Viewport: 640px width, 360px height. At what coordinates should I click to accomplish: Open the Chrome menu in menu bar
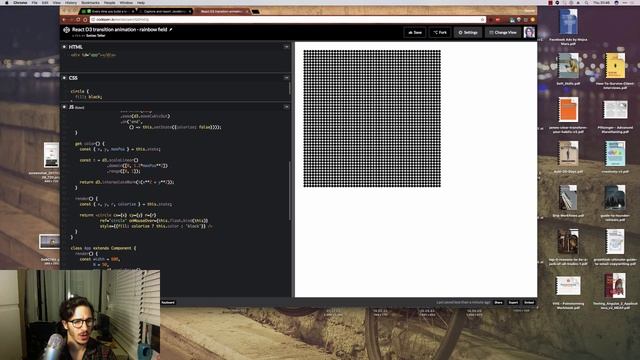[20, 2]
